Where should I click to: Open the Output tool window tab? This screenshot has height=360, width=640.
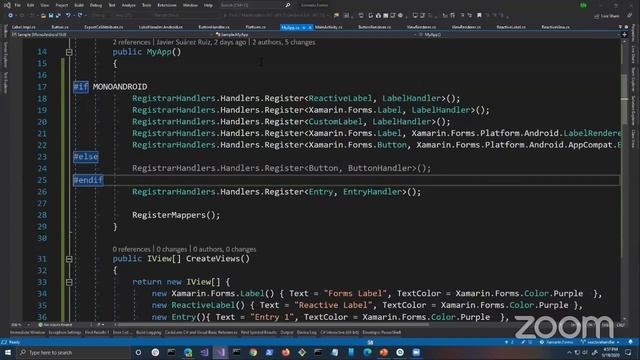click(x=287, y=333)
